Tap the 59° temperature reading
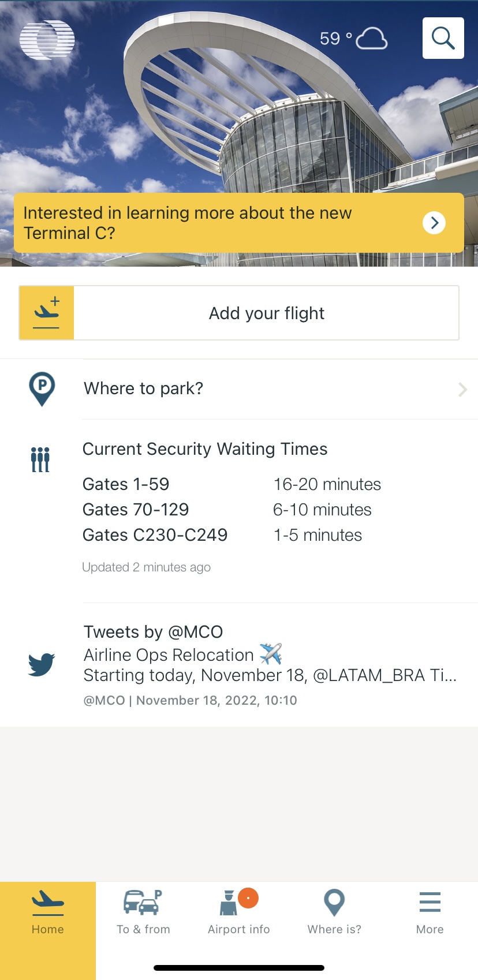 pos(335,39)
